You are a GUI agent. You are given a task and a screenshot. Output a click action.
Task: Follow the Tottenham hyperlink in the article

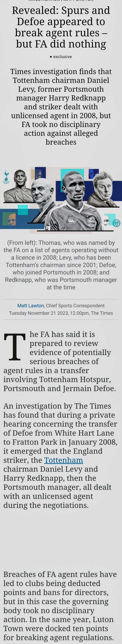tap(63, 460)
